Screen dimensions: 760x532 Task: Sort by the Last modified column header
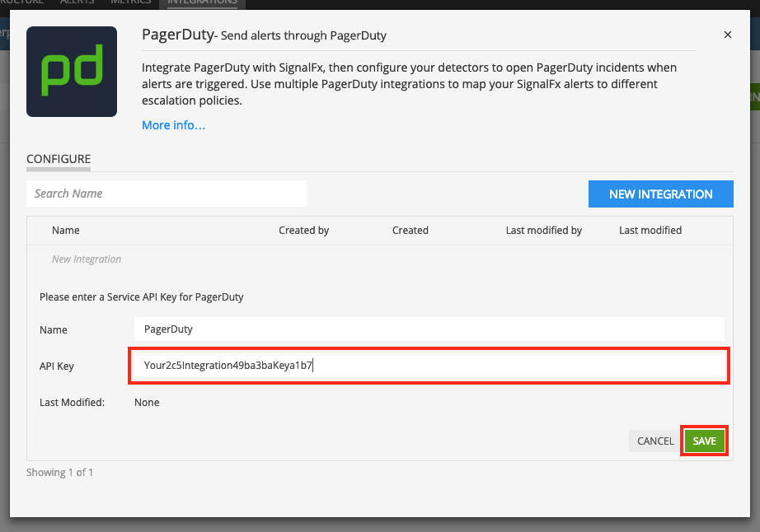click(650, 231)
